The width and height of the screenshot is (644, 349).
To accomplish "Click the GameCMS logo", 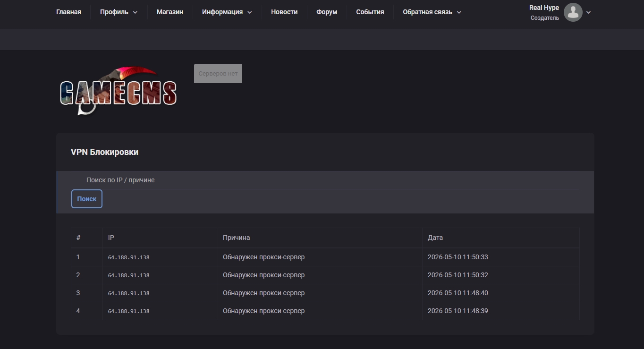I will [118, 91].
